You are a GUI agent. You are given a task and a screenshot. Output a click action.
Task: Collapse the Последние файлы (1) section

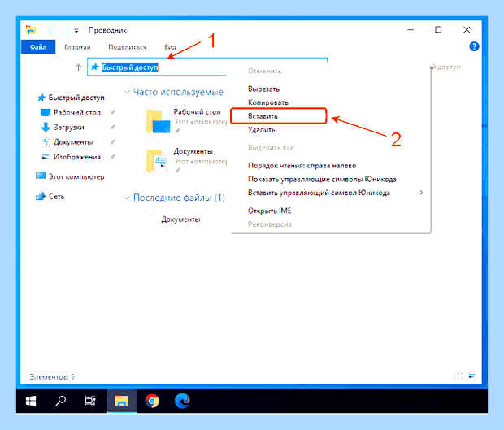tap(127, 198)
